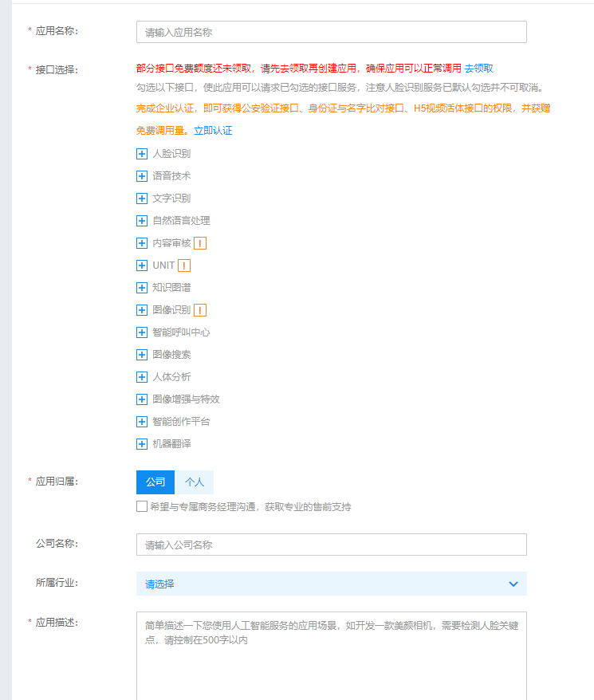Click the warning icon next to UNIT

click(184, 265)
